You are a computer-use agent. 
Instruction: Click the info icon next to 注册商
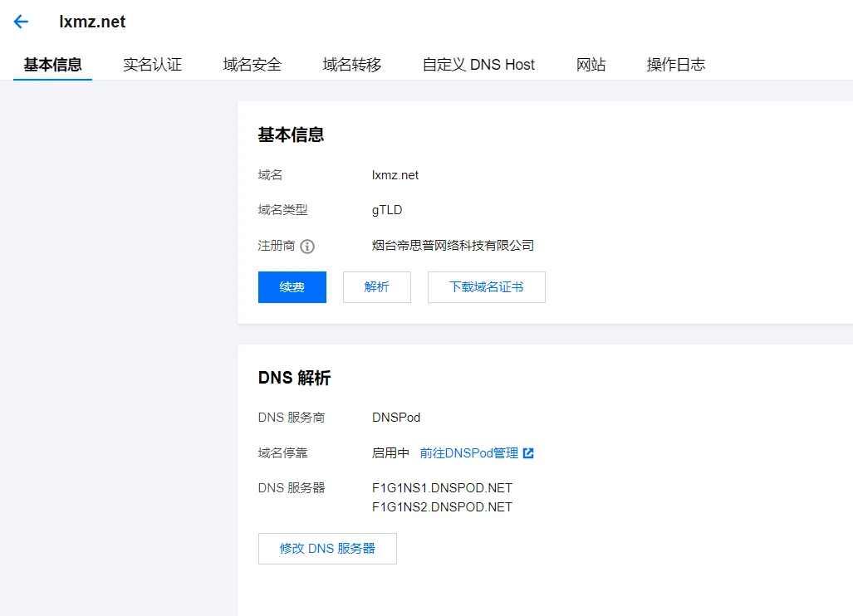(x=307, y=247)
